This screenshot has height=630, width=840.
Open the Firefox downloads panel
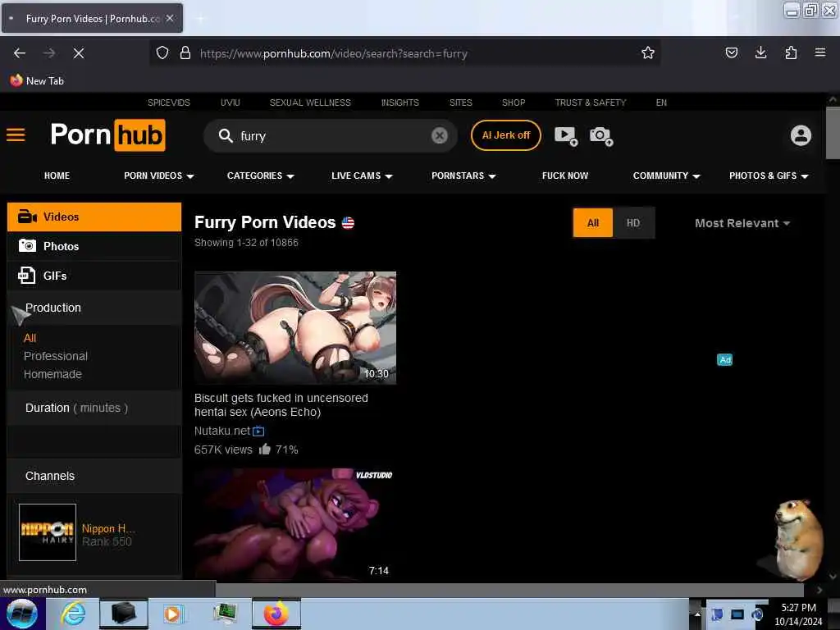pos(760,53)
